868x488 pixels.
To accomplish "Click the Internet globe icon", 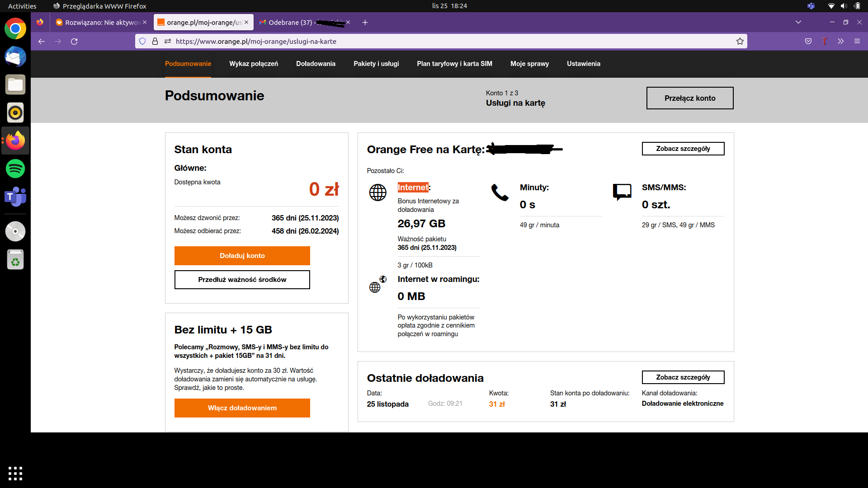I will [x=377, y=192].
